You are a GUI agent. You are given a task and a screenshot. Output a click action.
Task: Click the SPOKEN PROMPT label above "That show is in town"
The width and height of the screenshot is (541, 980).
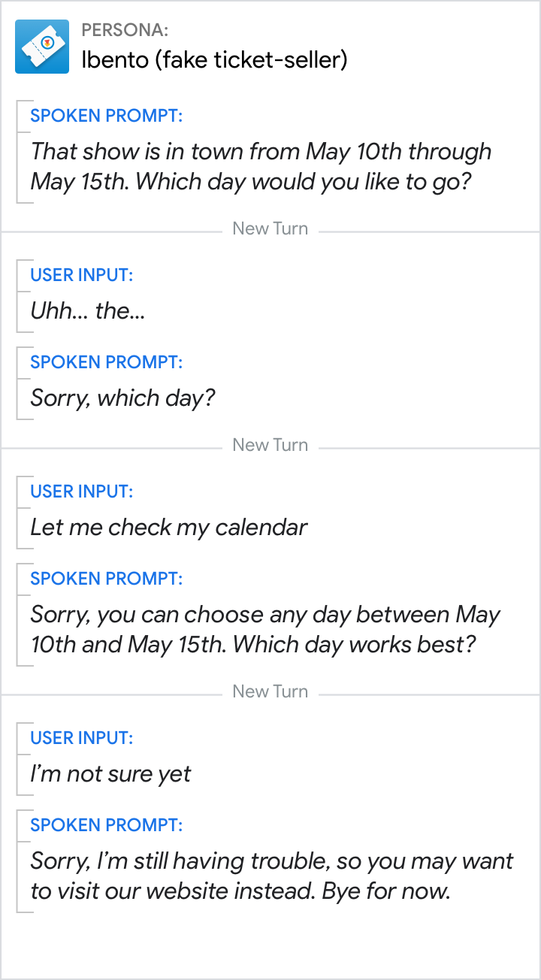(106, 116)
